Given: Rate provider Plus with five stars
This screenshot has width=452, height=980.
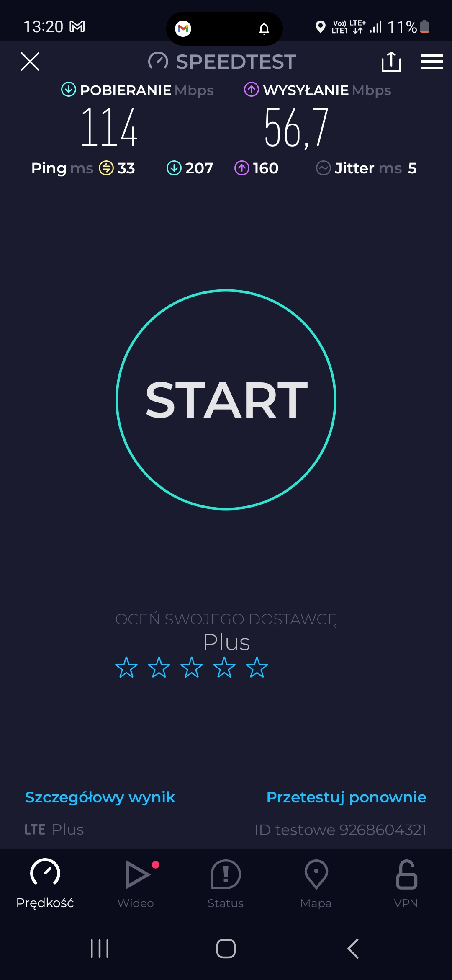Looking at the screenshot, I should (x=257, y=667).
